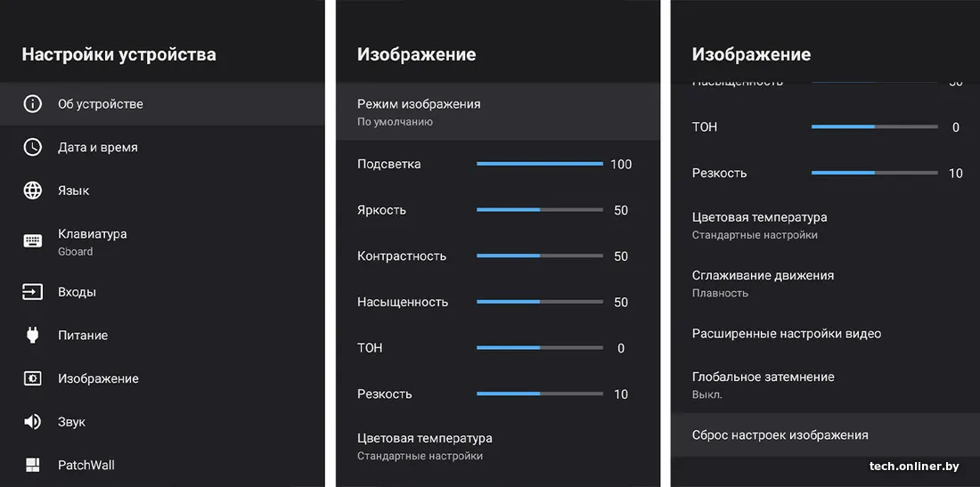The width and height of the screenshot is (980, 487).
Task: Click the Резкость slider in the right panel
Action: [874, 173]
